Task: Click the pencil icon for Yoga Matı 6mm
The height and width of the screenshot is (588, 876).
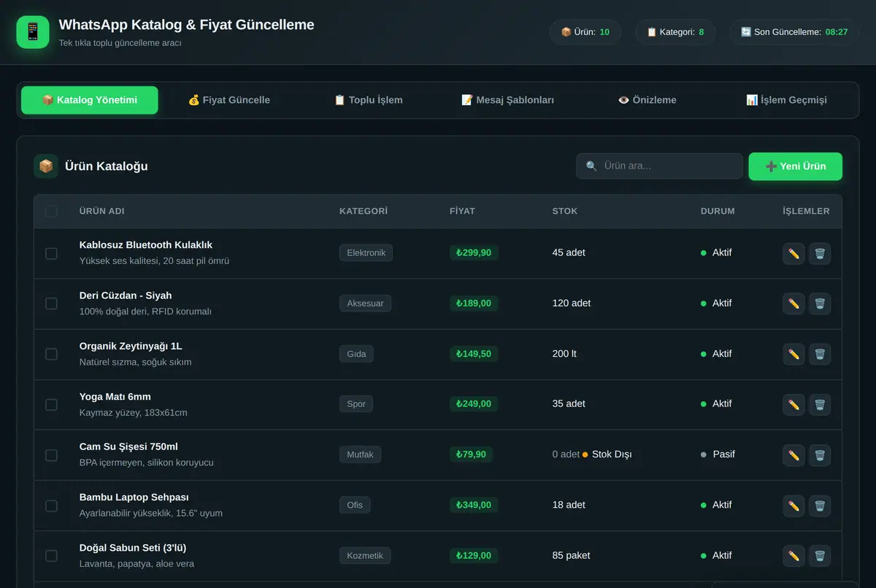Action: [794, 404]
